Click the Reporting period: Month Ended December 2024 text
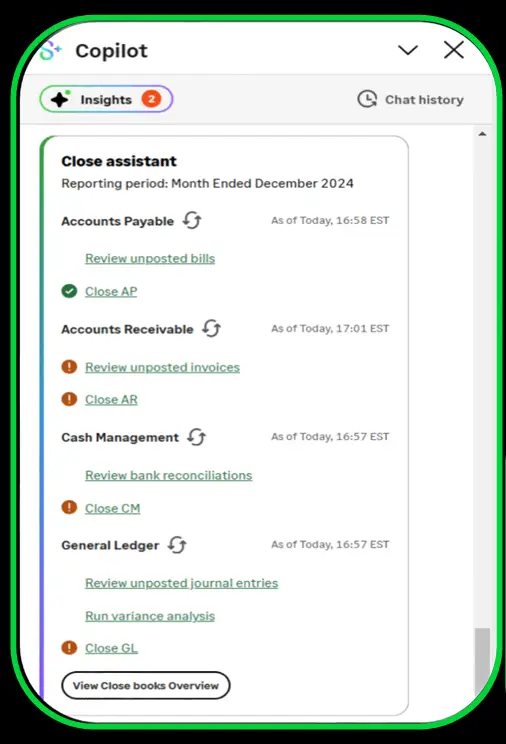Viewport: 506px width, 744px height. coord(207,183)
